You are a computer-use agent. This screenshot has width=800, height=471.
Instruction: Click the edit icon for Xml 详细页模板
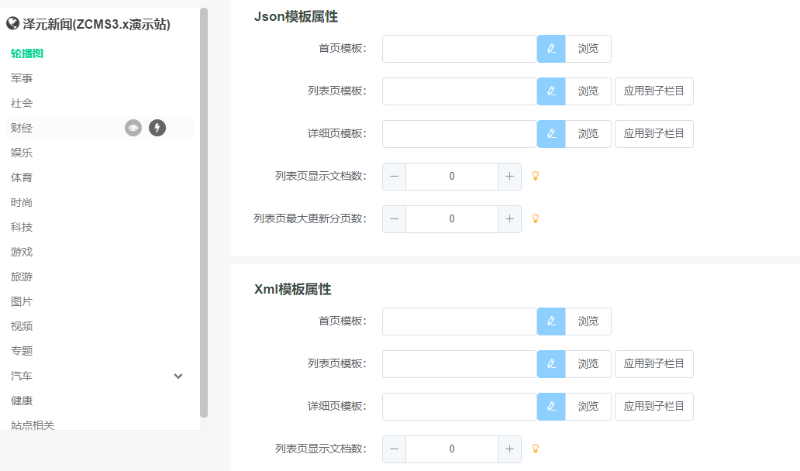point(551,406)
